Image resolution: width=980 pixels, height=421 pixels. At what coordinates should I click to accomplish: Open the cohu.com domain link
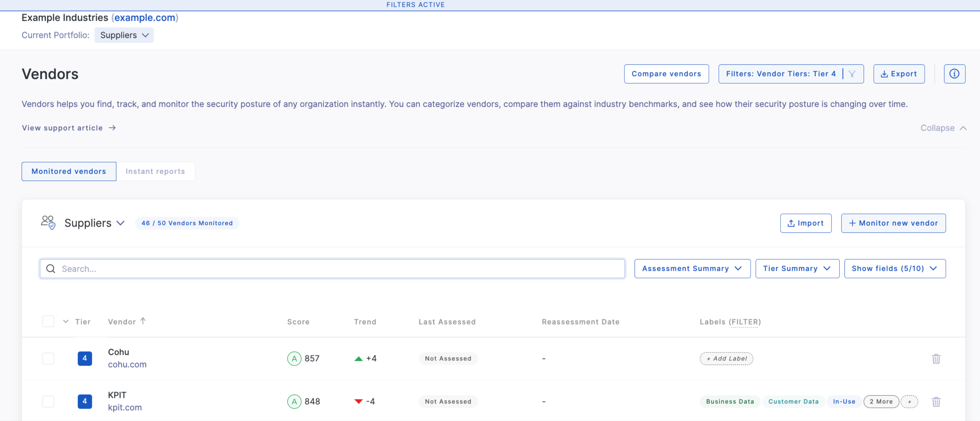(127, 364)
